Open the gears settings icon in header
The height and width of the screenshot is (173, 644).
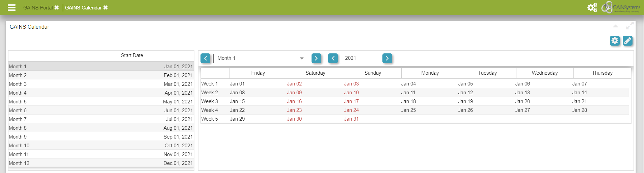pyautogui.click(x=592, y=7)
